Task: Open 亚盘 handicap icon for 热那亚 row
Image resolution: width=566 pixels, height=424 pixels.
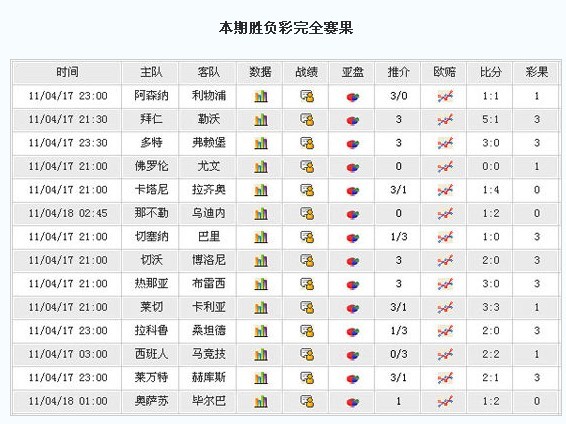Action: 353,285
